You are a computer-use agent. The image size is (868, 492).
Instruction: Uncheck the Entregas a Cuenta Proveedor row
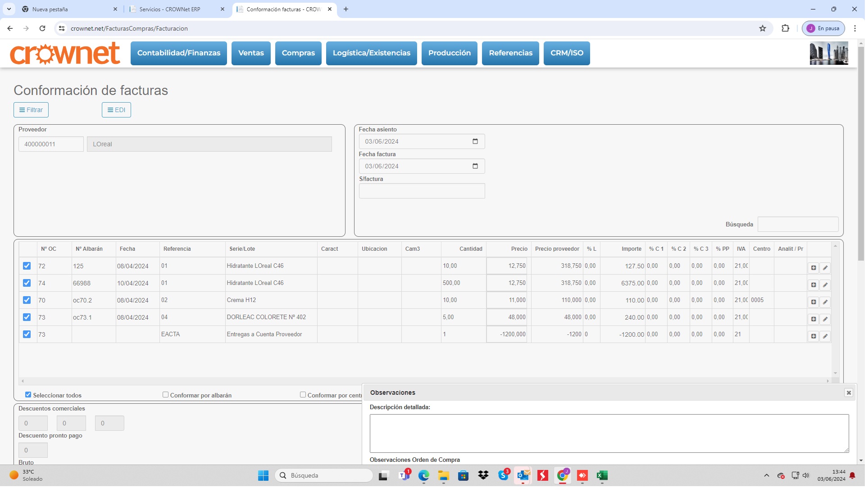pos(27,335)
